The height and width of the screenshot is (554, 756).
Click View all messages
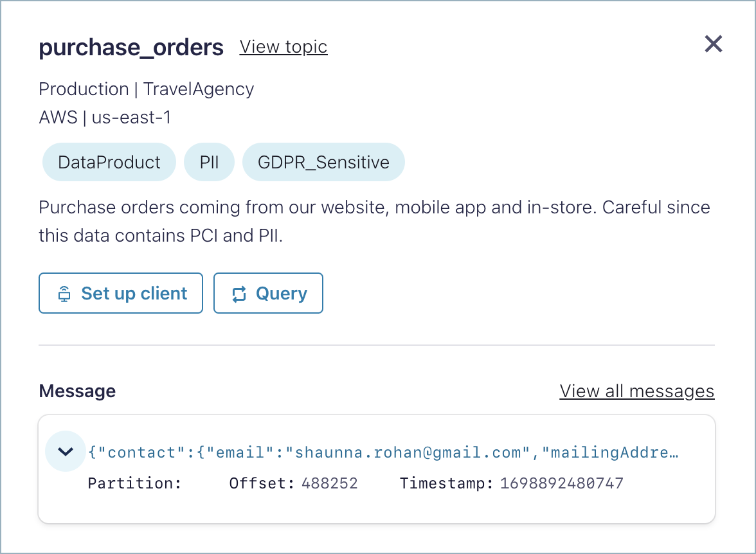pos(636,391)
